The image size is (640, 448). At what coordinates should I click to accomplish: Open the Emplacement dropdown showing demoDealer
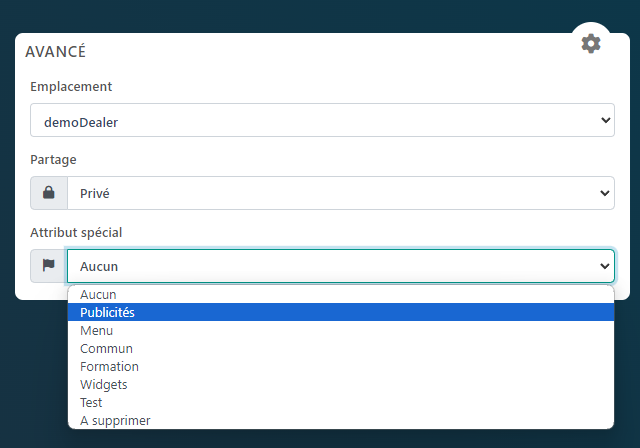tap(322, 121)
